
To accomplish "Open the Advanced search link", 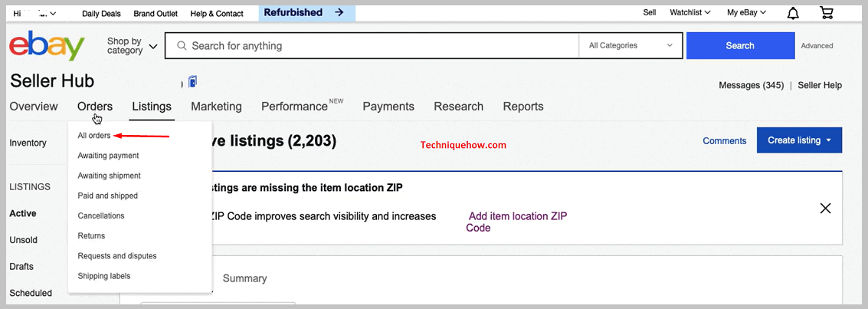I will click(817, 46).
